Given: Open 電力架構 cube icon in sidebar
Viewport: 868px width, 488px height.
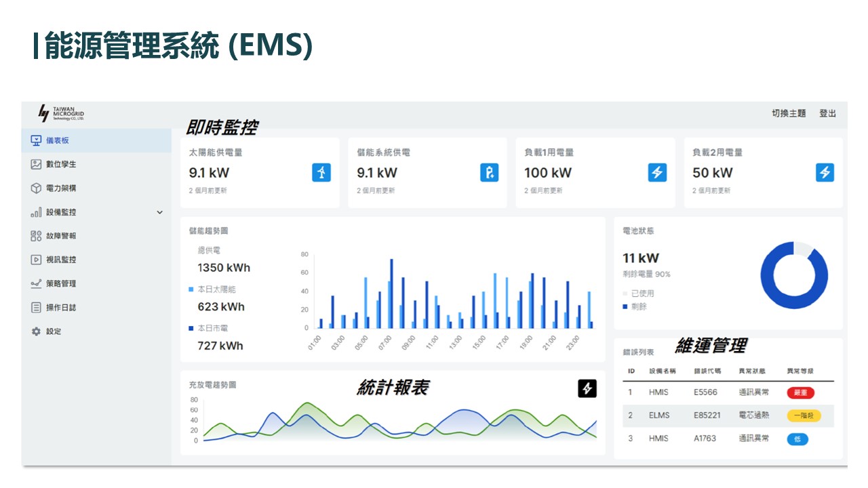Looking at the screenshot, I should [x=37, y=188].
